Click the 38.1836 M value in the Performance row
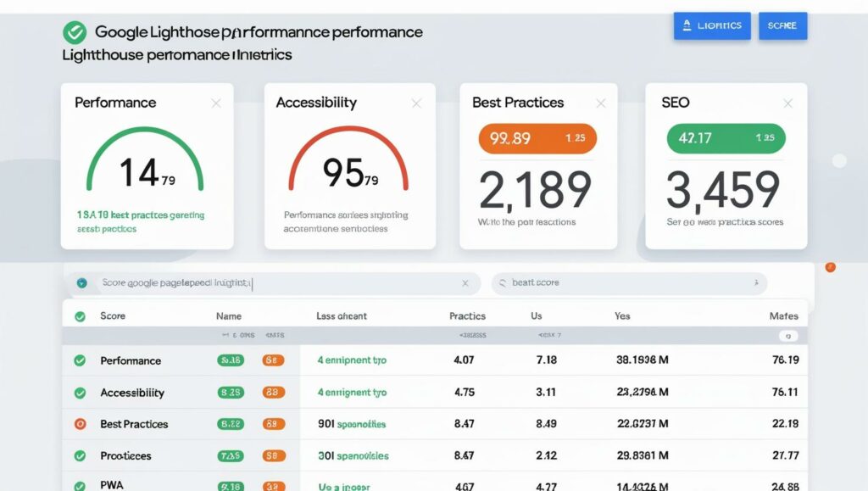The width and height of the screenshot is (868, 491). tap(643, 360)
